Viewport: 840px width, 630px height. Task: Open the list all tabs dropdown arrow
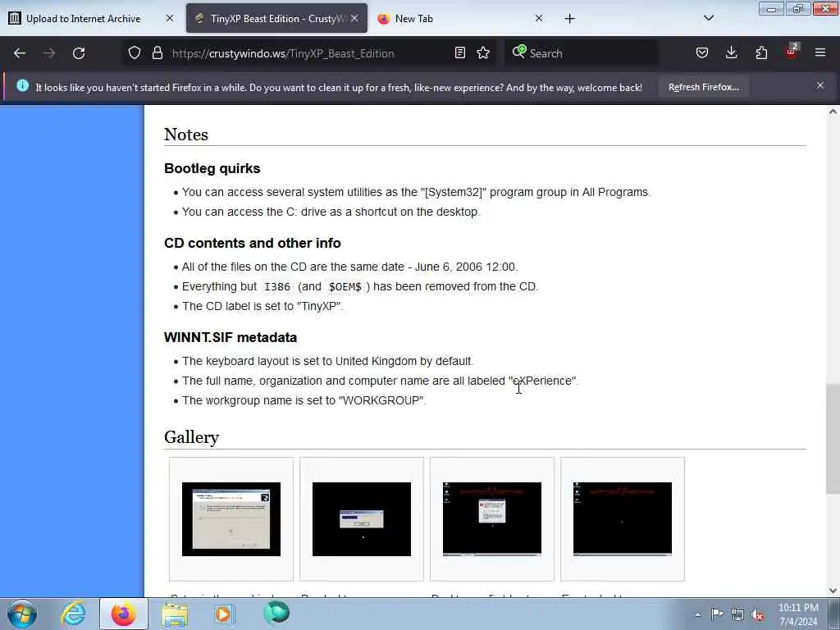pos(708,18)
